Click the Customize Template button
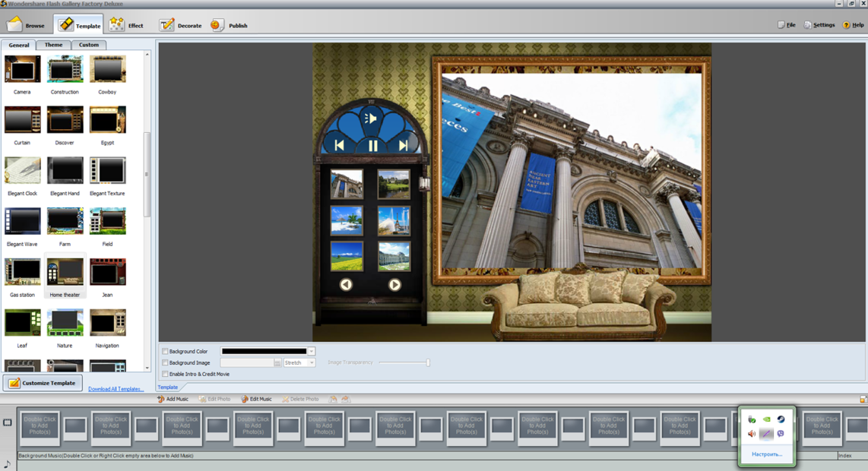 coord(43,383)
